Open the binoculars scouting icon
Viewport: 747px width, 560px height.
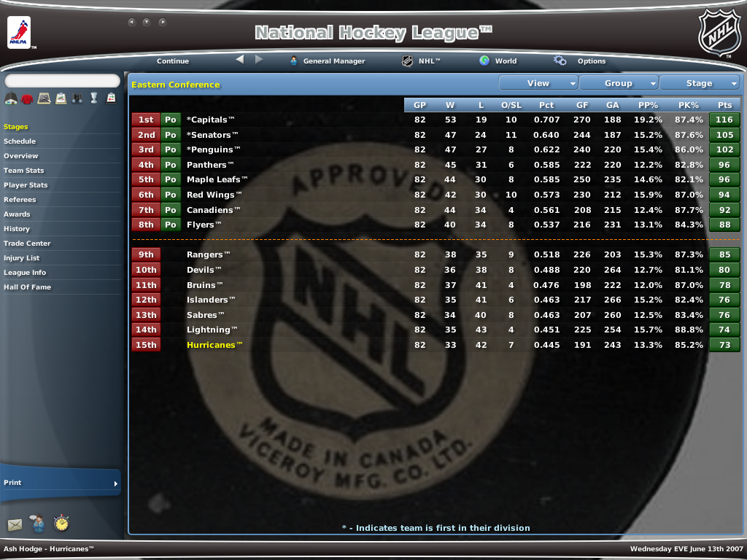tap(77, 98)
